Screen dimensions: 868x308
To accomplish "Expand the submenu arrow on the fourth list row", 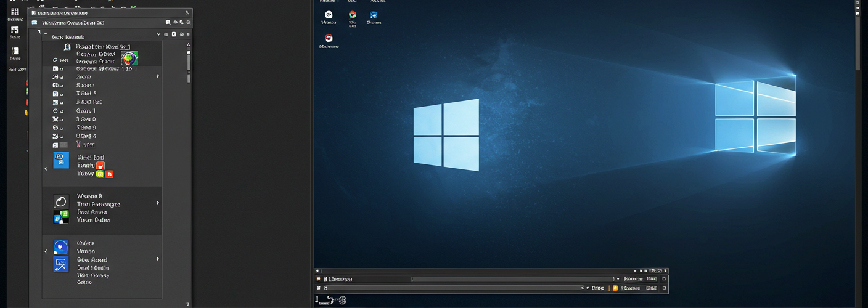I will click(158, 76).
